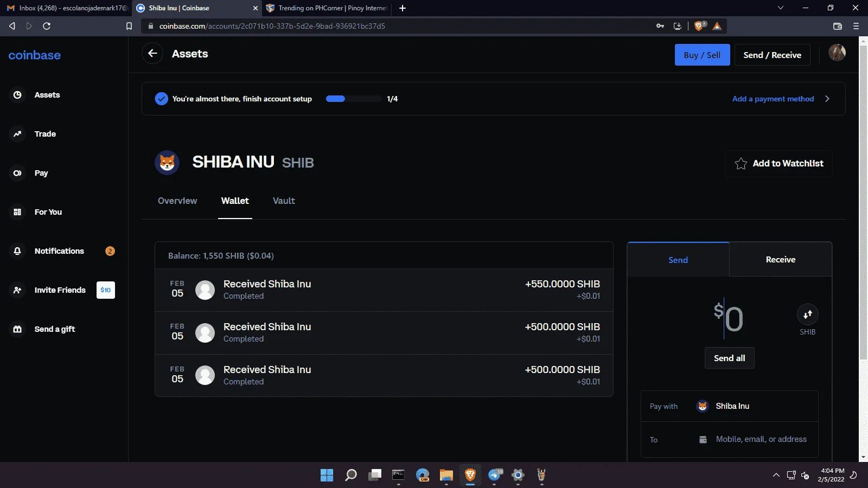This screenshot has width=868, height=488.
Task: Open Brave wallet icon in toolbar
Action: pos(838,26)
